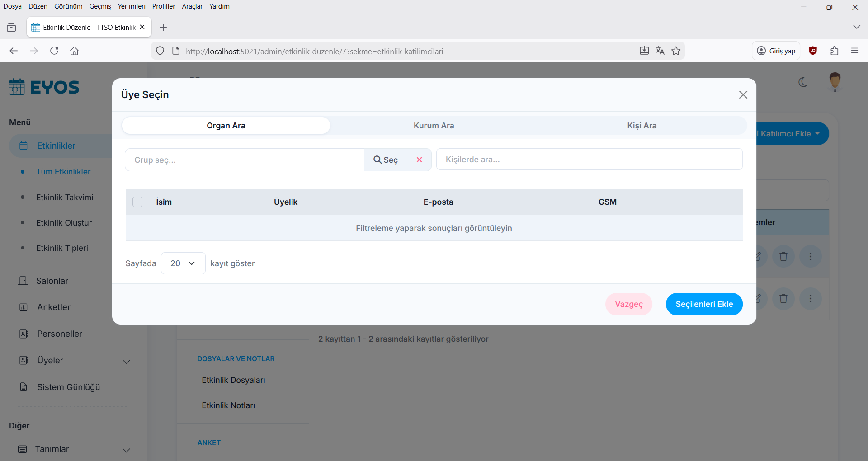Click the browser reload icon
Viewport: 868px width, 461px height.
(54, 51)
